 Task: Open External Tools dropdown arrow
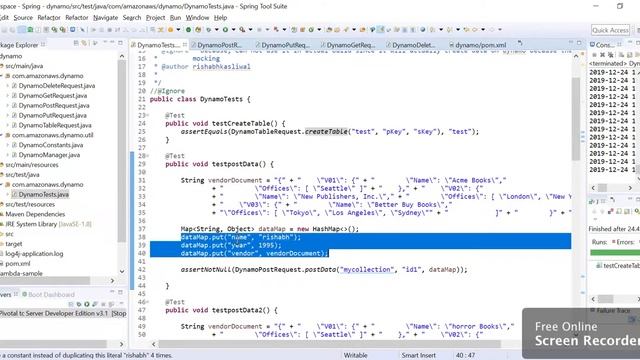[251, 29]
